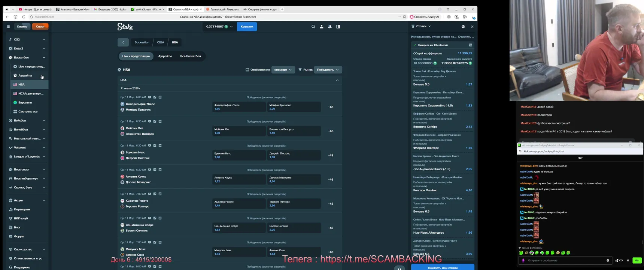Select НБА in the sidebar
Viewport: 644px width, 270px height.
coord(30,84)
